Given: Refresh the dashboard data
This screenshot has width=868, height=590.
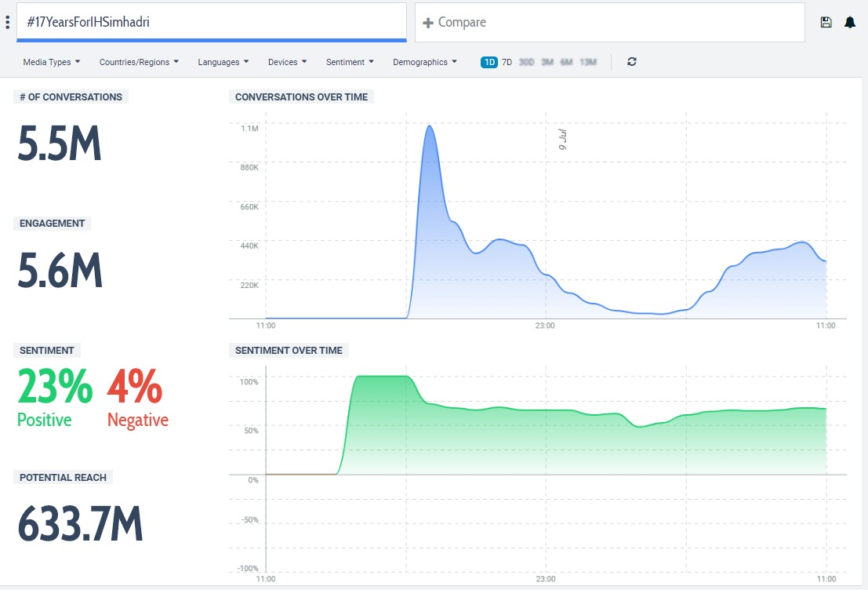Looking at the screenshot, I should click(x=632, y=61).
